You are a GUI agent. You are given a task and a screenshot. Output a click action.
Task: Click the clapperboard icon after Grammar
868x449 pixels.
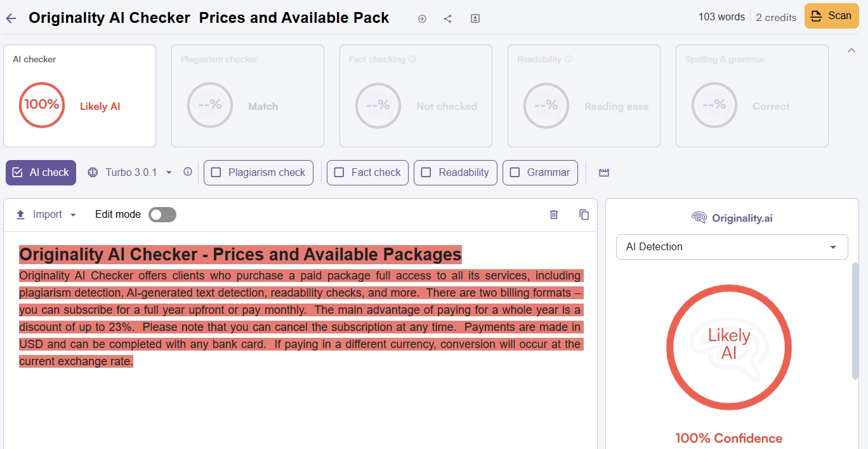[604, 173]
